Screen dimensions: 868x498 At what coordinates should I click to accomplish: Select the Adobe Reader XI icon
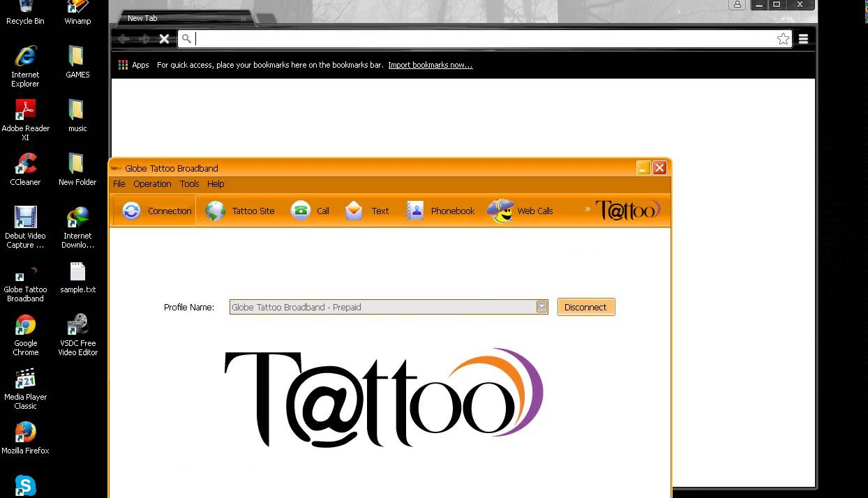point(25,120)
